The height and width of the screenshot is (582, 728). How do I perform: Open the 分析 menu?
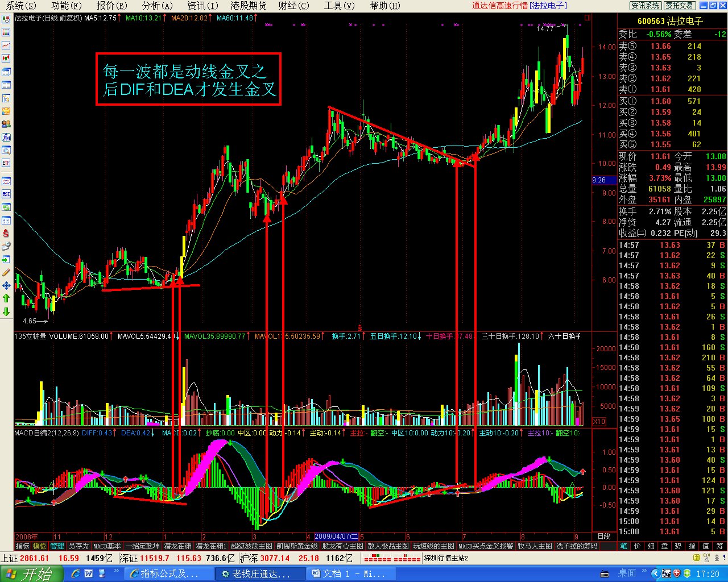[x=158, y=6]
